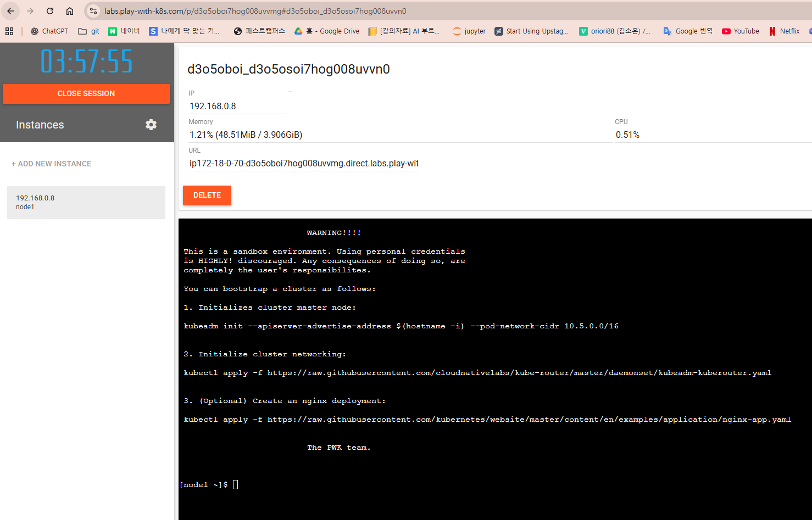The image size is (812, 520).
Task: Click the Instances panel header text
Action: point(40,125)
